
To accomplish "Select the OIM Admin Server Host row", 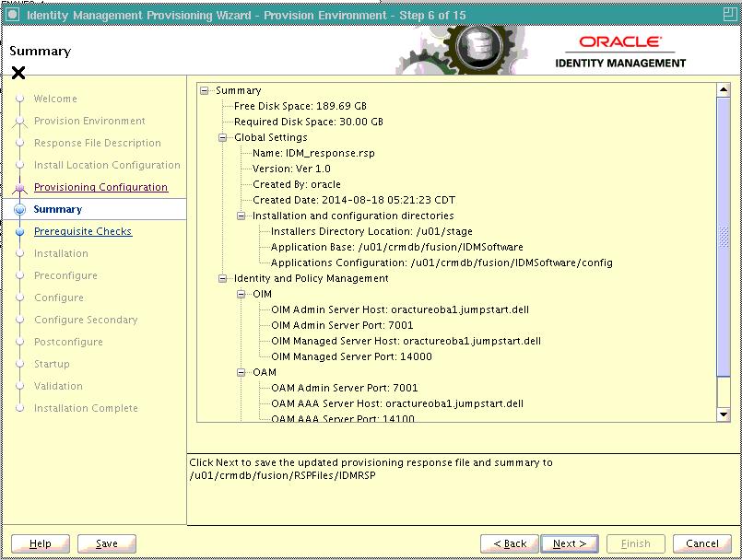I will click(400, 309).
